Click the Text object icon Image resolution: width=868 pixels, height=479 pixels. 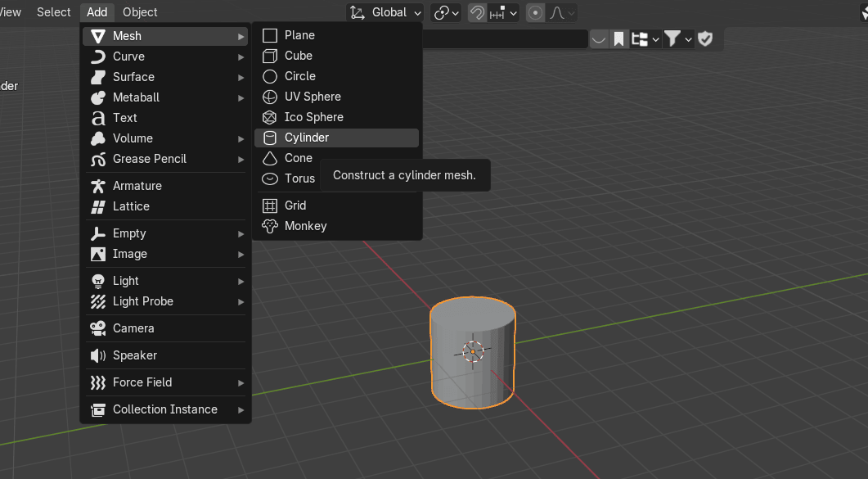tap(98, 118)
